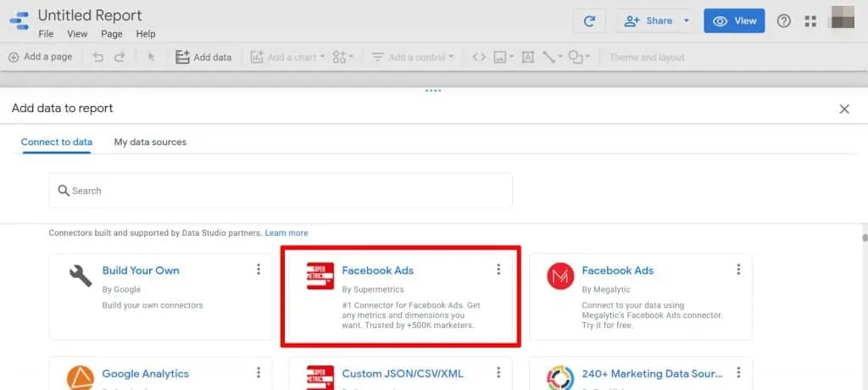Open the View menu

pos(77,34)
